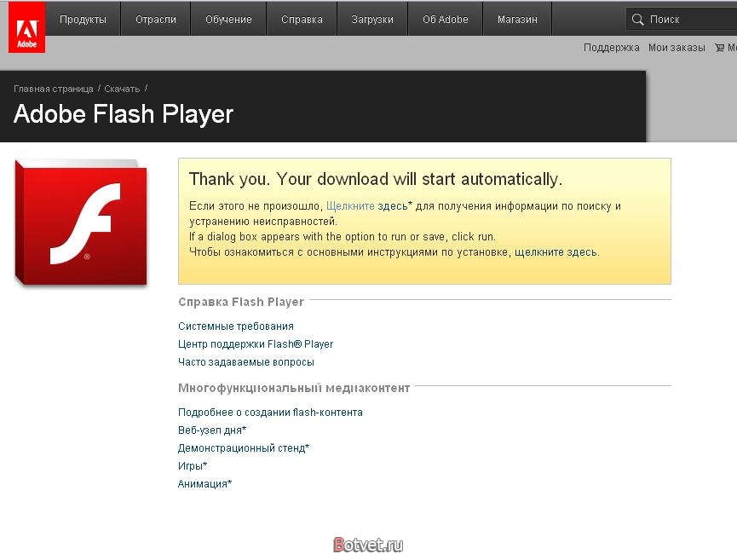Open the Часто задаваемые вопросы link

tap(246, 362)
